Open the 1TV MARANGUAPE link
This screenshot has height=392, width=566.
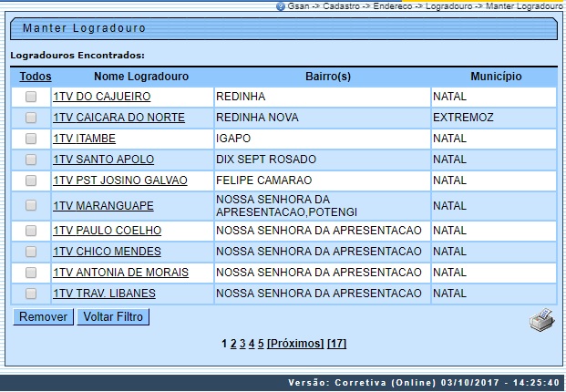pyautogui.click(x=103, y=206)
